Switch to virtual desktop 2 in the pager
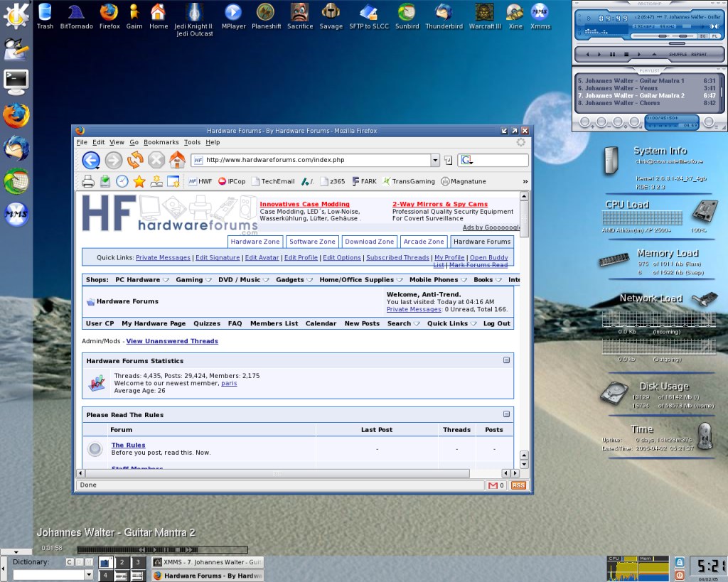Image resolution: width=728 pixels, height=582 pixels. tap(122, 562)
